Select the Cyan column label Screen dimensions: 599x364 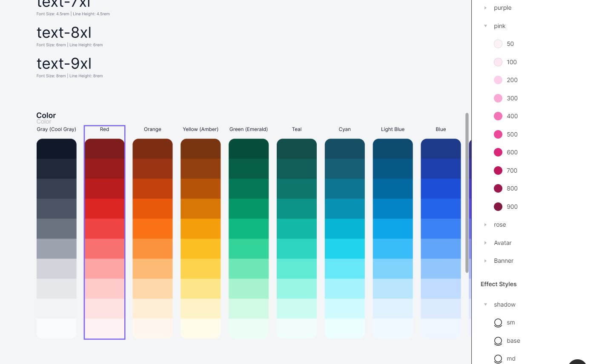click(x=345, y=129)
